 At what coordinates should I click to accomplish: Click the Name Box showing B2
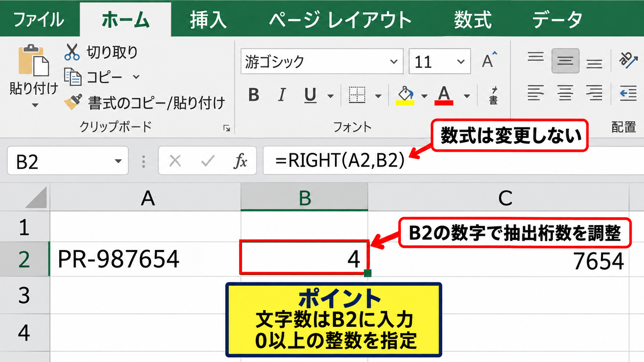coord(68,161)
